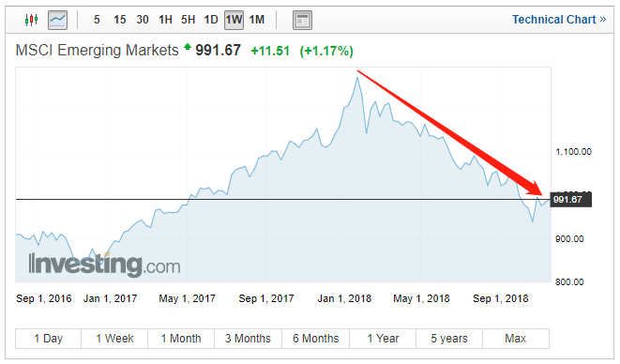Image resolution: width=620 pixels, height=364 pixels.
Task: Click the 991.67 price marker label
Action: (x=570, y=200)
